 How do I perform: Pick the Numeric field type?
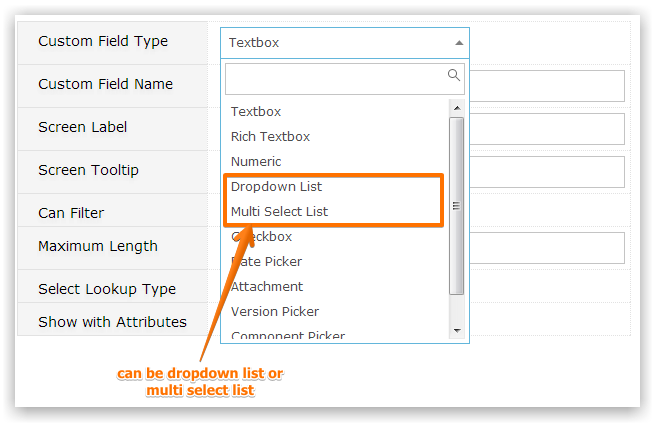pyautogui.click(x=256, y=162)
